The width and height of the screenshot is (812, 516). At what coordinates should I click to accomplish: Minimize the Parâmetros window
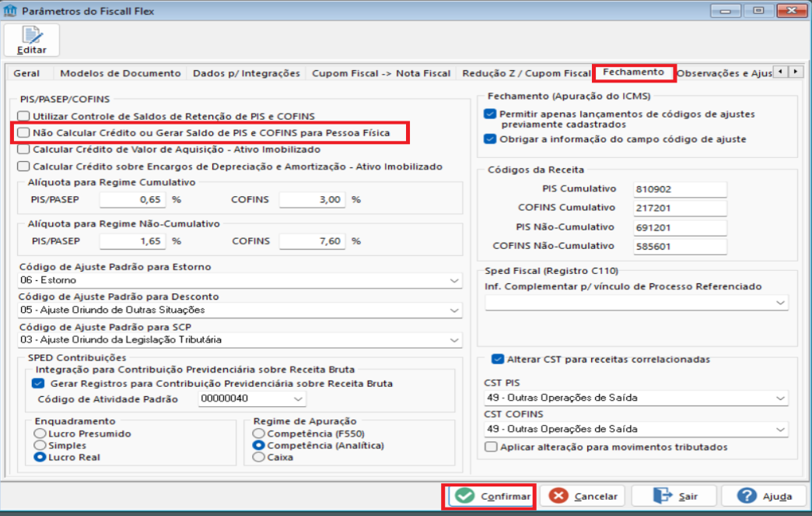[726, 10]
